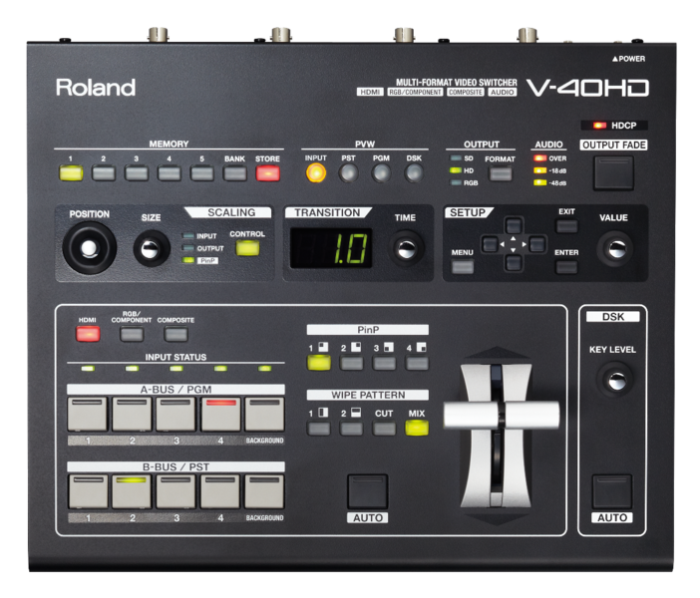Click the Roland logo
700x598 pixels.
96,88
